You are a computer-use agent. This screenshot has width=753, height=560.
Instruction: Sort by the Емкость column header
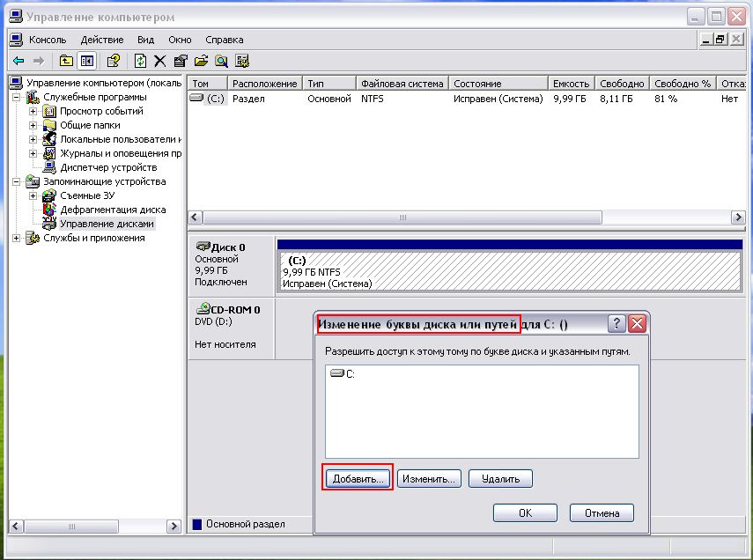click(571, 83)
